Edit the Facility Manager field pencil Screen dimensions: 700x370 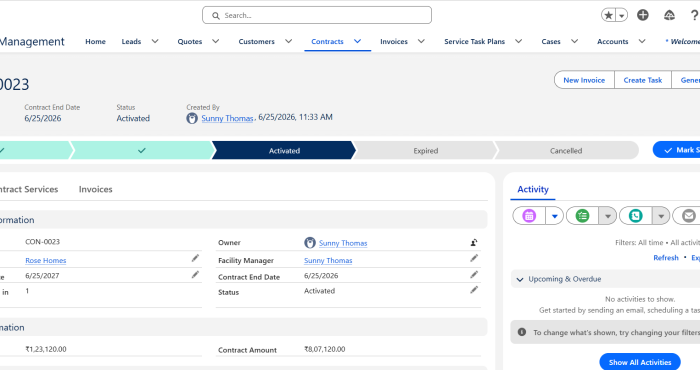(x=474, y=258)
